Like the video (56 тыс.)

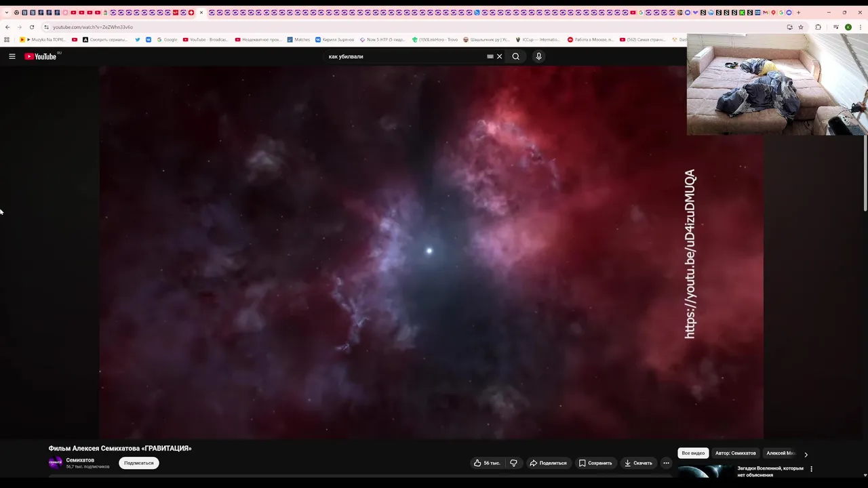(x=487, y=463)
